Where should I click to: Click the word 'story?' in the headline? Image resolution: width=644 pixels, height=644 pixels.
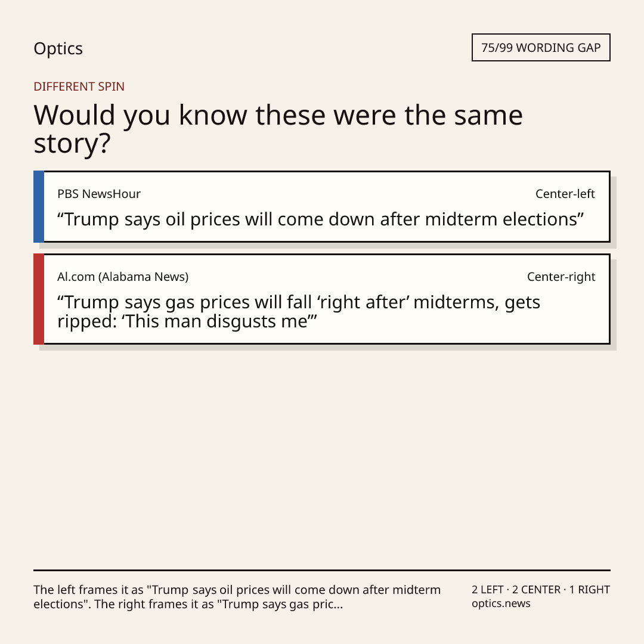[x=72, y=144]
